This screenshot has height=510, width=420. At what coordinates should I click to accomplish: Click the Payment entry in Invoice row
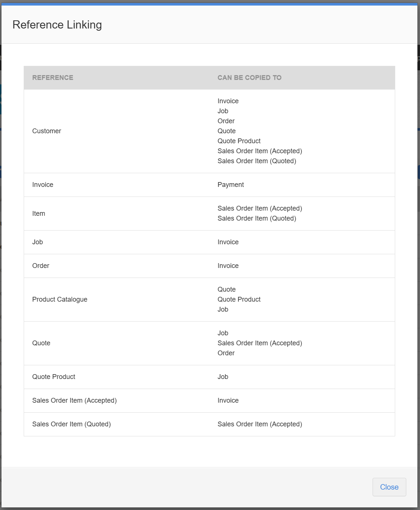[231, 185]
